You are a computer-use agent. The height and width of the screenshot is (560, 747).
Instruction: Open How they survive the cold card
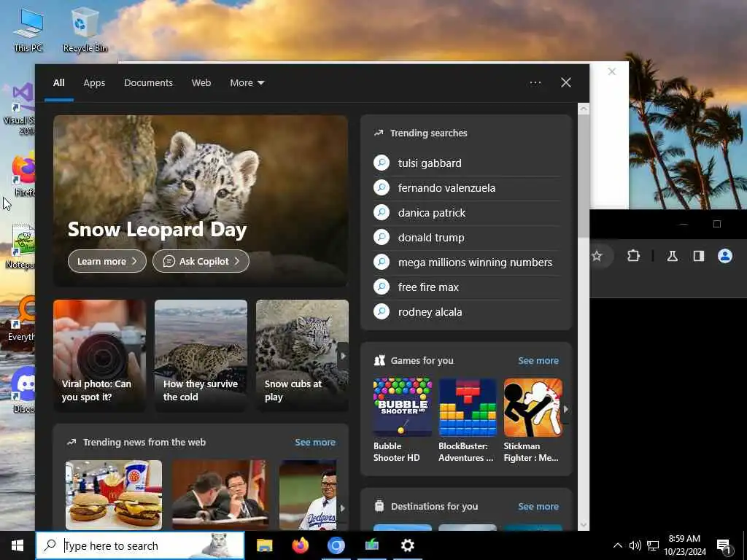pyautogui.click(x=201, y=355)
